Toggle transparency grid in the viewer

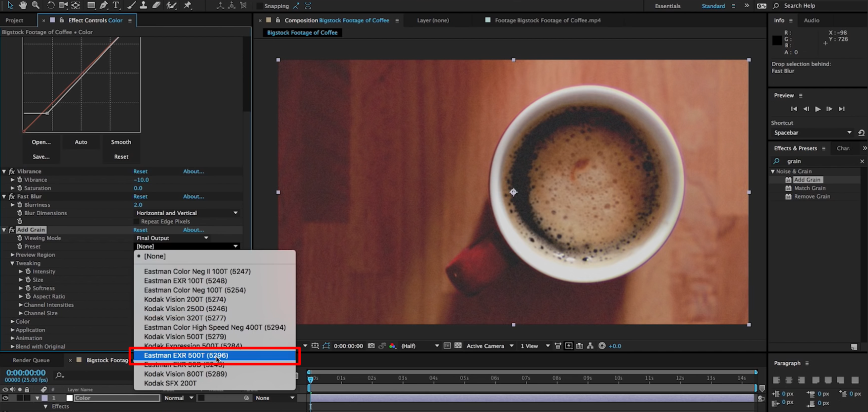point(458,346)
